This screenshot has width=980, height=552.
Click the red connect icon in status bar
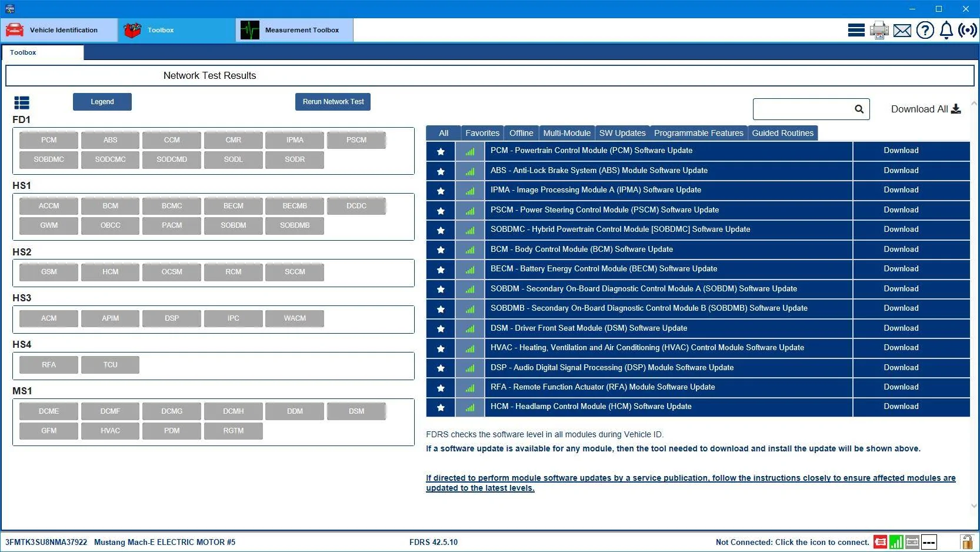(x=880, y=542)
